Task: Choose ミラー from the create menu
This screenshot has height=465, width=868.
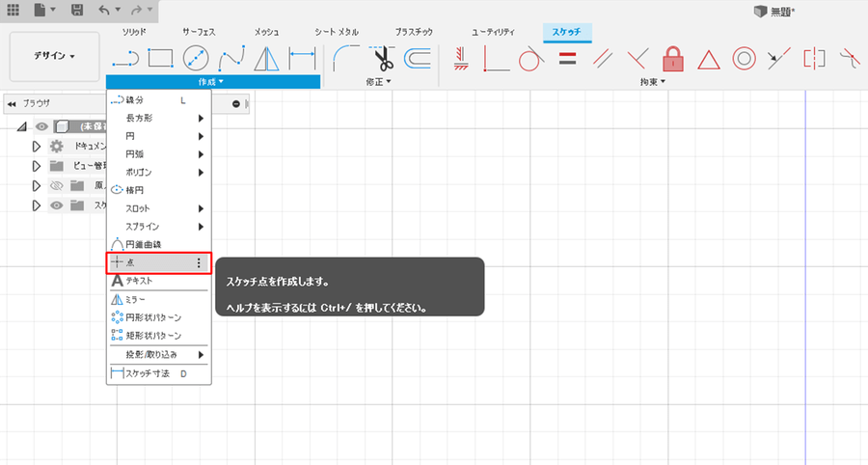Action: coord(158,299)
